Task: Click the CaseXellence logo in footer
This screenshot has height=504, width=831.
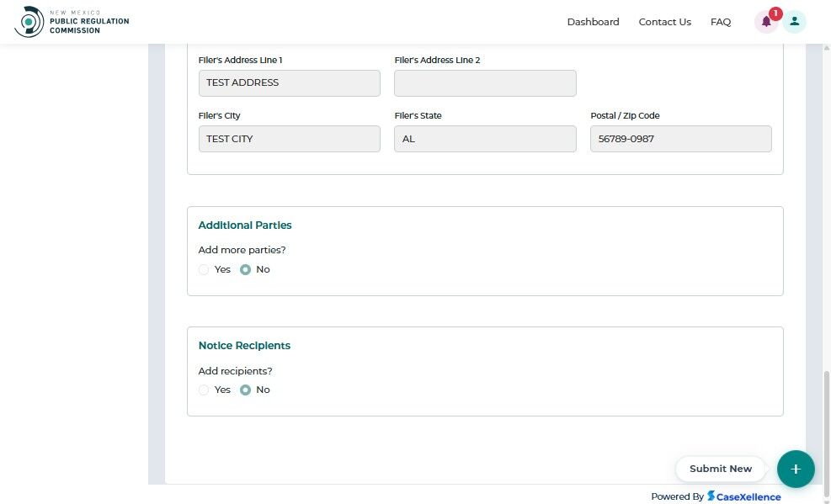Action: coord(744,496)
